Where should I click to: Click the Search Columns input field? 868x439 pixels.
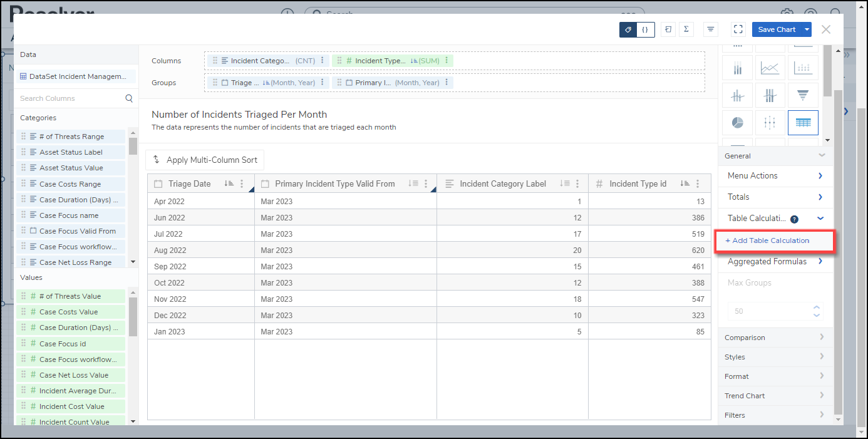pos(70,98)
